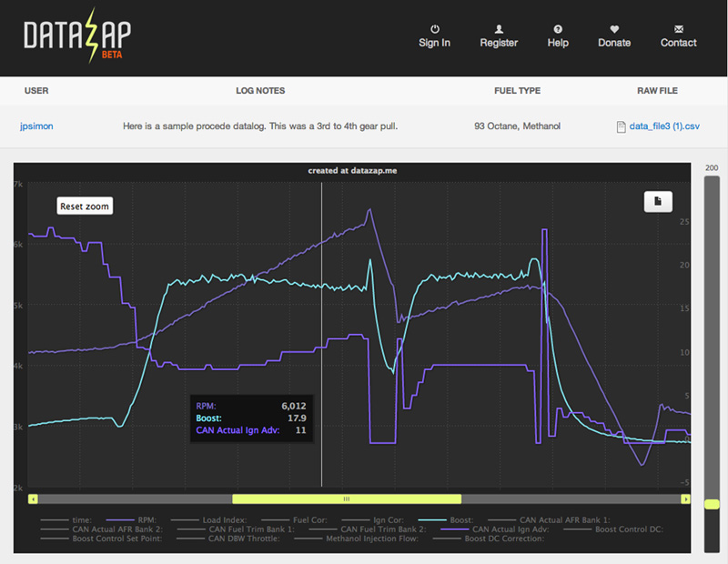Image resolution: width=728 pixels, height=564 pixels.
Task: Click the Sign In power icon
Action: pyautogui.click(x=434, y=27)
